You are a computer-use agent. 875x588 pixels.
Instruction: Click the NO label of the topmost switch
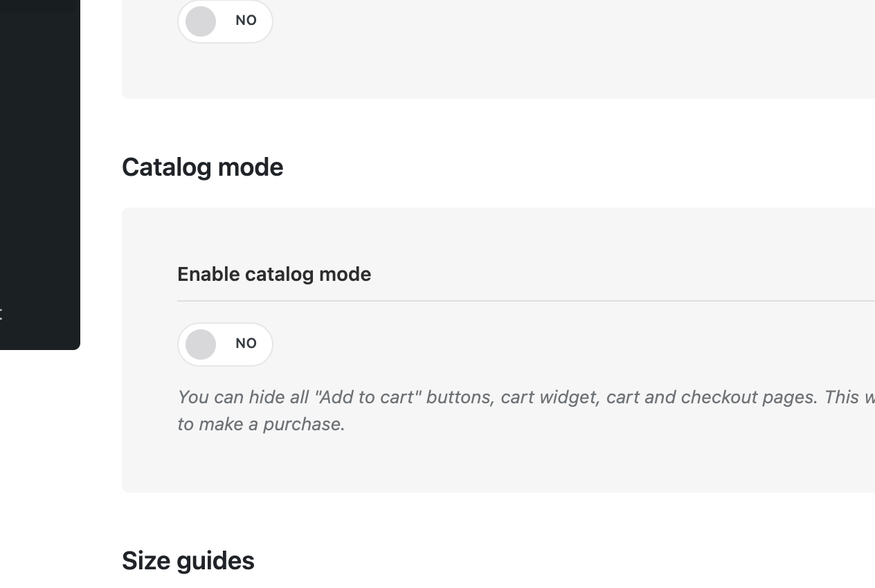(x=246, y=21)
